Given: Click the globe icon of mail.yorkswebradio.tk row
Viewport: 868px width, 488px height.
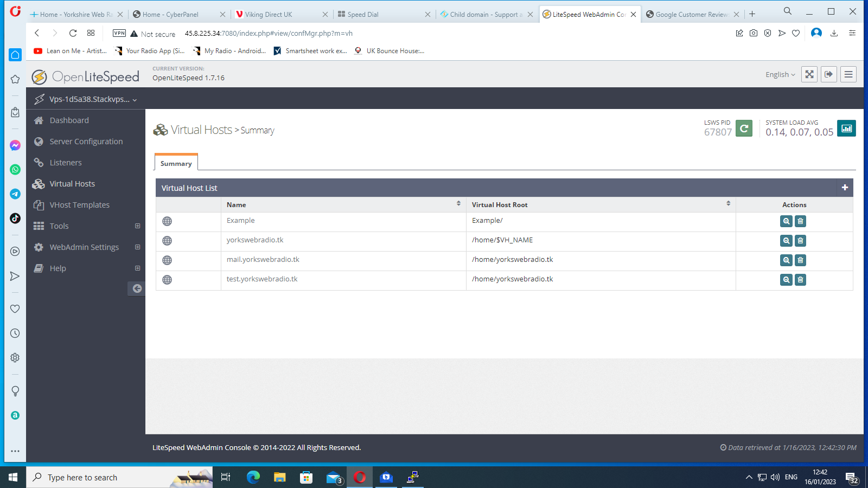Looking at the screenshot, I should point(167,260).
